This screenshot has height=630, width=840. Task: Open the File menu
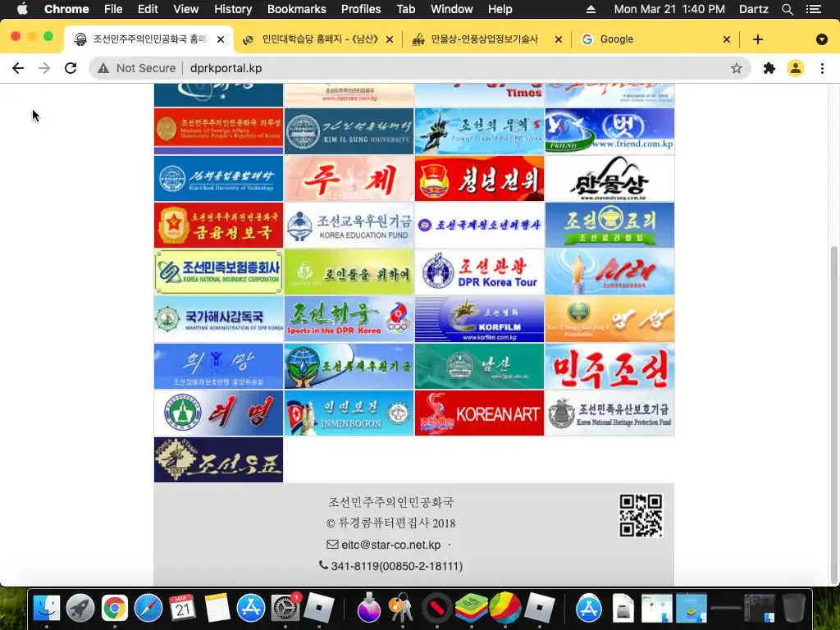113,9
